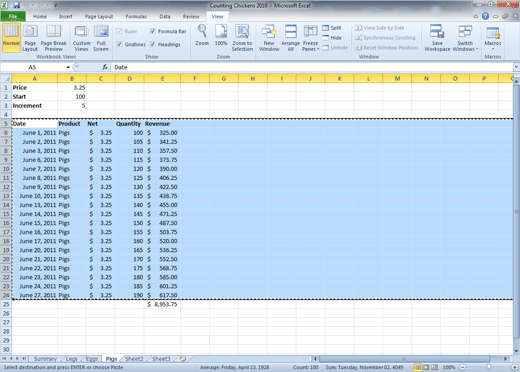
Task: Select Page Layout view in status bar
Action: [426, 367]
